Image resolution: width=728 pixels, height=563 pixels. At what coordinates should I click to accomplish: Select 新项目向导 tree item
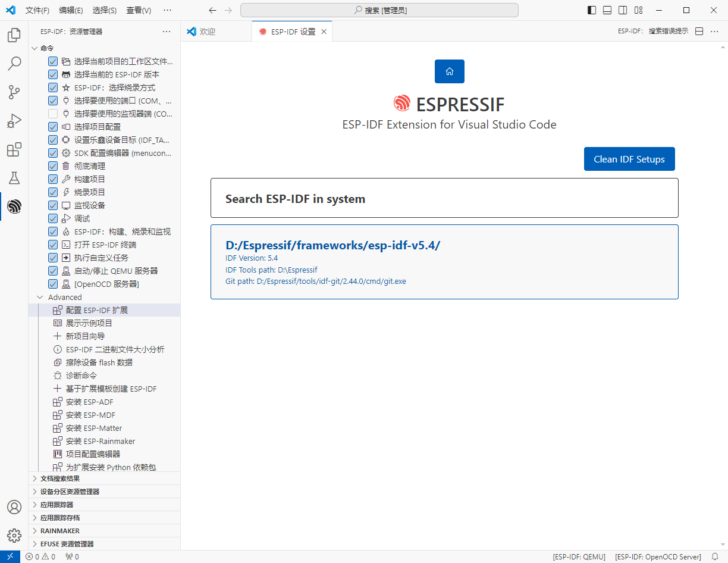pos(104,336)
